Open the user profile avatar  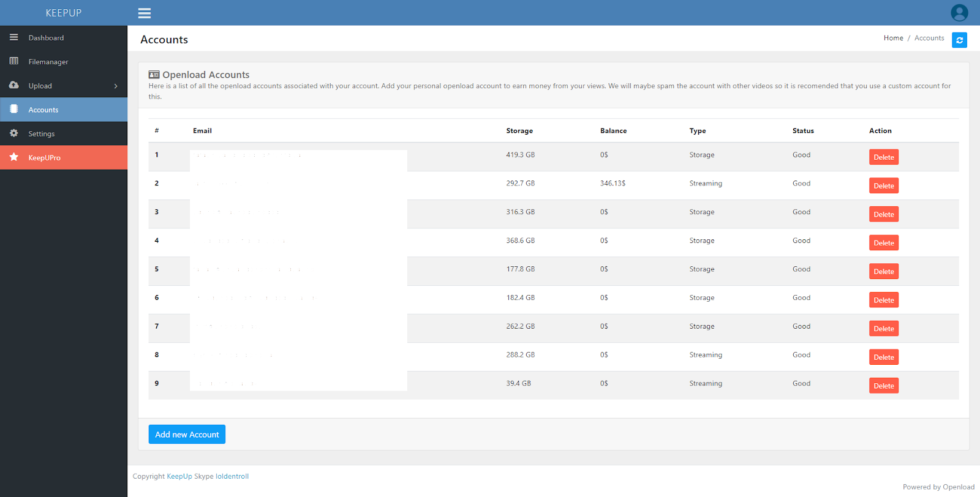tap(959, 12)
